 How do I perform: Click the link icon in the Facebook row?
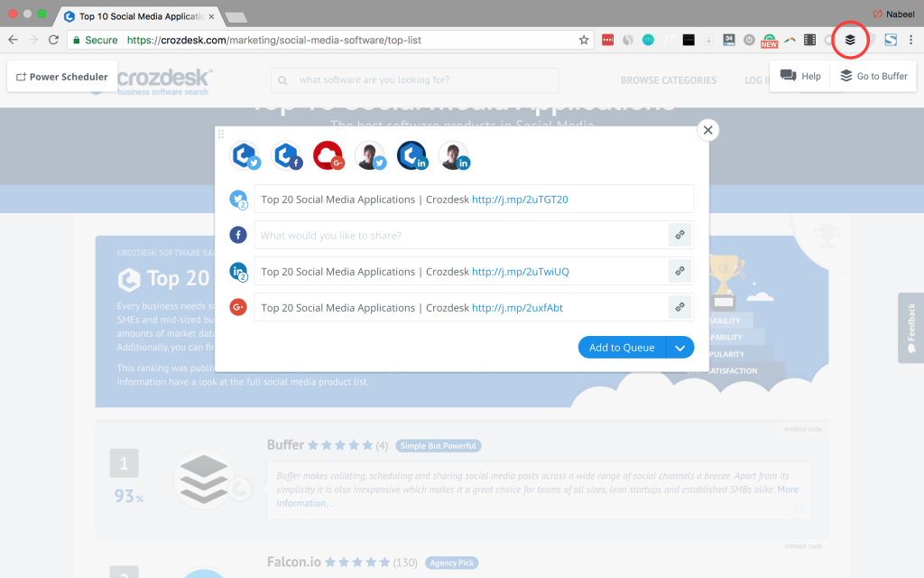679,235
